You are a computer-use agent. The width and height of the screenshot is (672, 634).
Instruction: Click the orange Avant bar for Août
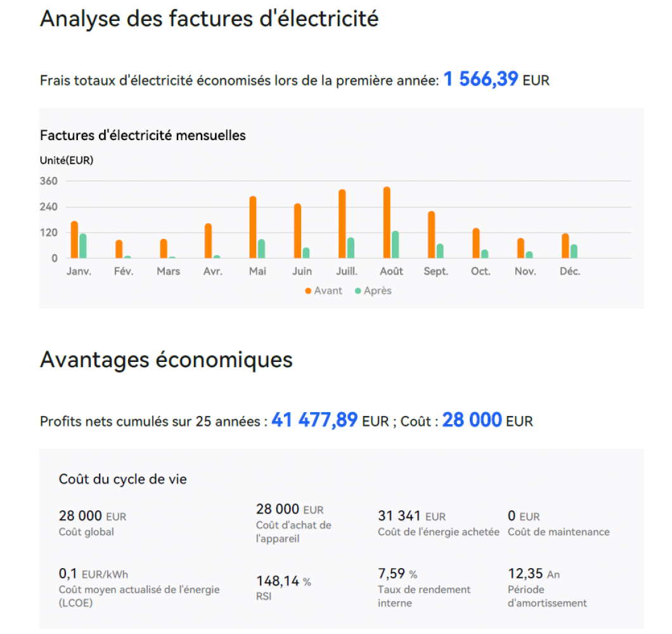tap(387, 223)
